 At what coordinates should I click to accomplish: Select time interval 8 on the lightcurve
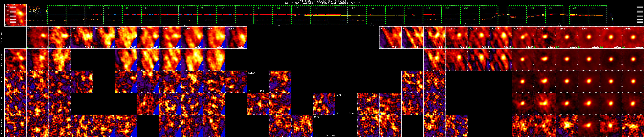188,15
